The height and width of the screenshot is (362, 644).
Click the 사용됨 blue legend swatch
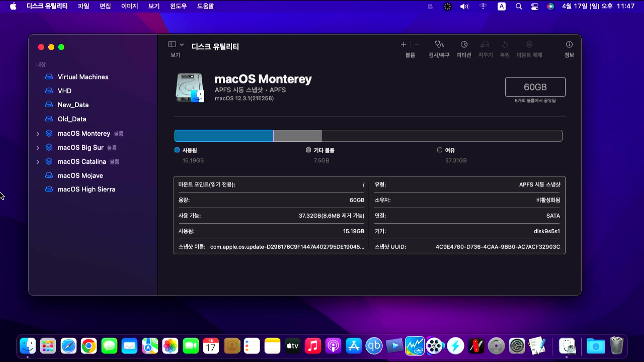[x=177, y=150]
